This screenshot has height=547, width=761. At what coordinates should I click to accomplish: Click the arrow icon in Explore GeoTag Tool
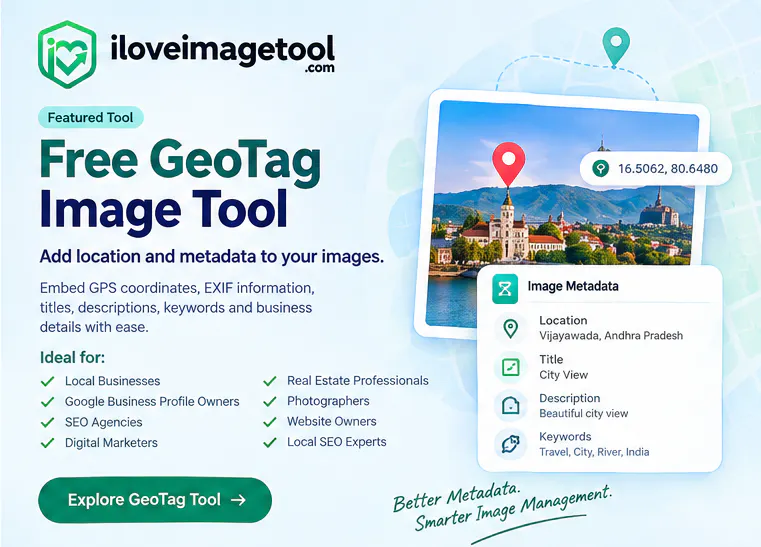[x=238, y=500]
